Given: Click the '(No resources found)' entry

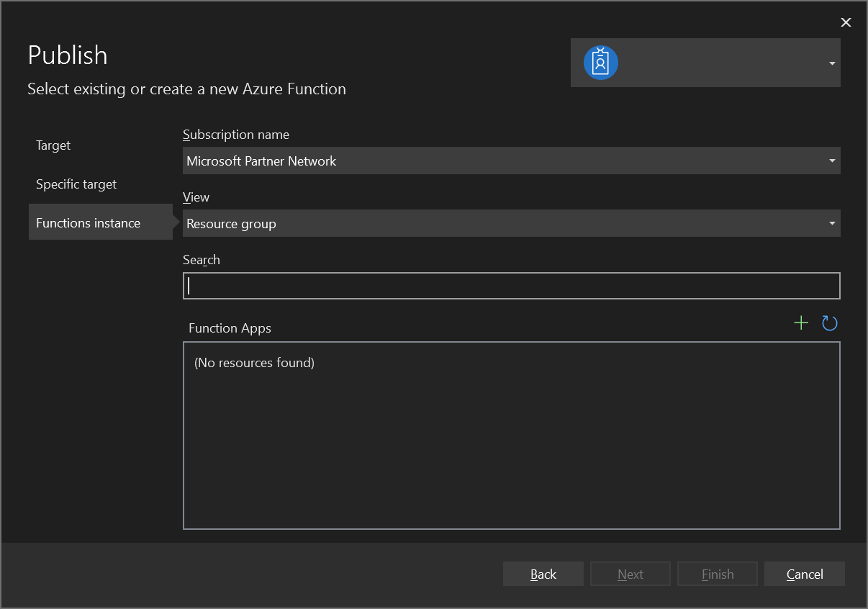Looking at the screenshot, I should click(254, 363).
